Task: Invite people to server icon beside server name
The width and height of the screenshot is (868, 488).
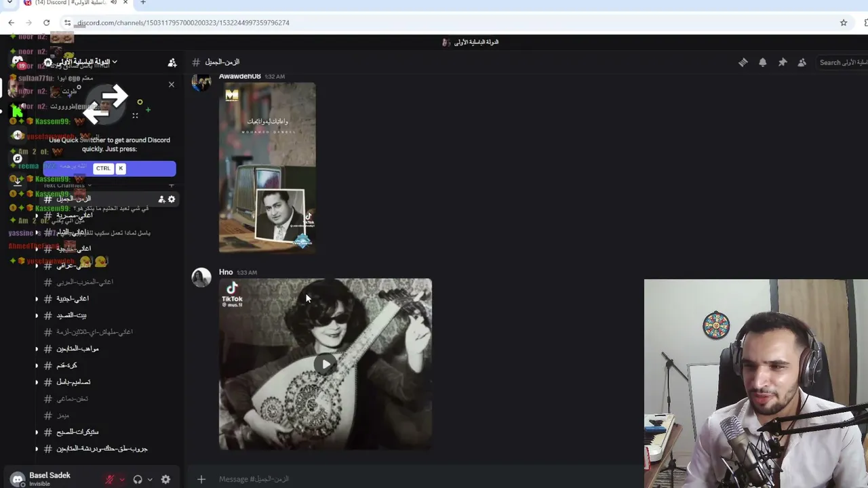Action: pyautogui.click(x=172, y=62)
